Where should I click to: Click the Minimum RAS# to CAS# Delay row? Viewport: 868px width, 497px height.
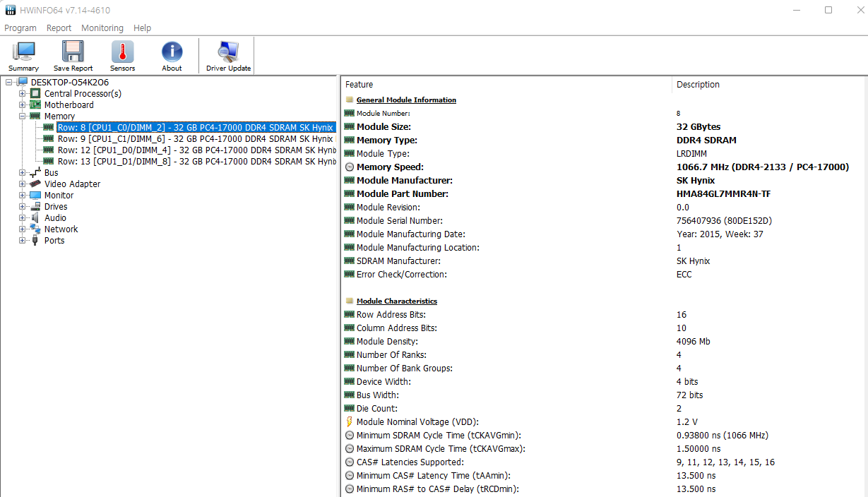[605, 489]
